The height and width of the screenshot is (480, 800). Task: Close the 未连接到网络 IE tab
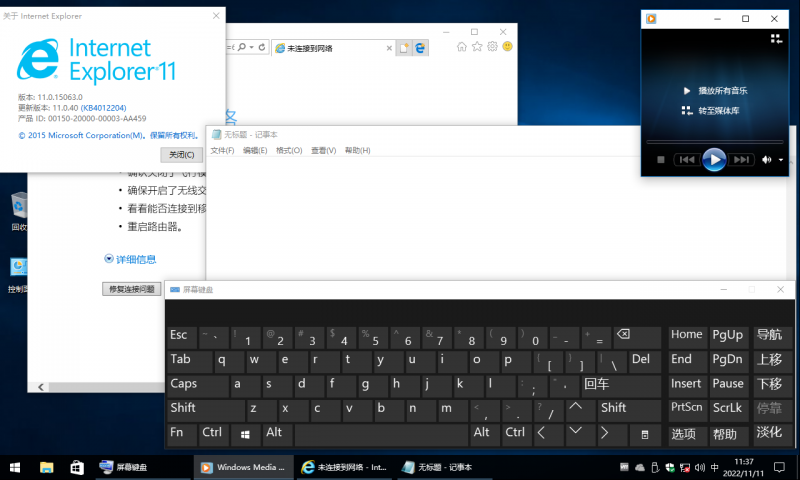coord(389,48)
